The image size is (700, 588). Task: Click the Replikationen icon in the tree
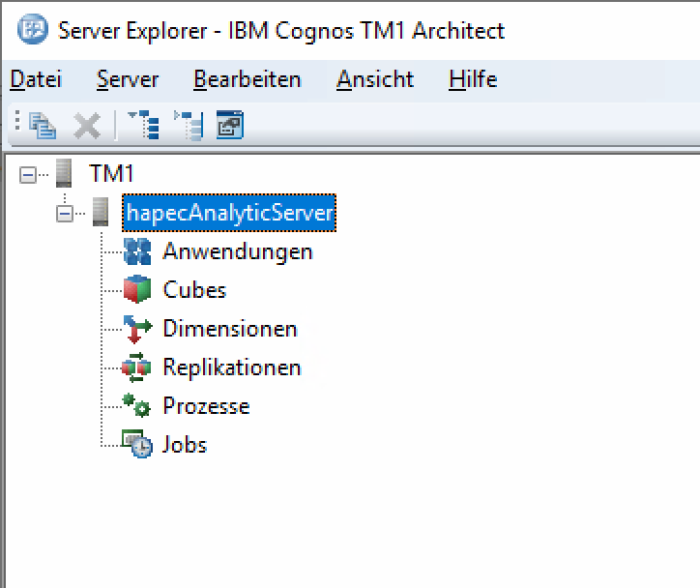(x=138, y=367)
